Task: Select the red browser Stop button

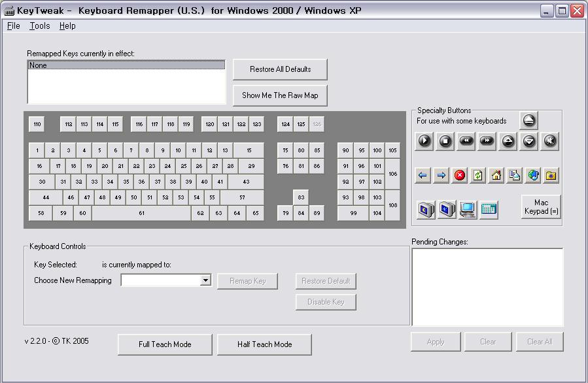Action: pyautogui.click(x=459, y=175)
